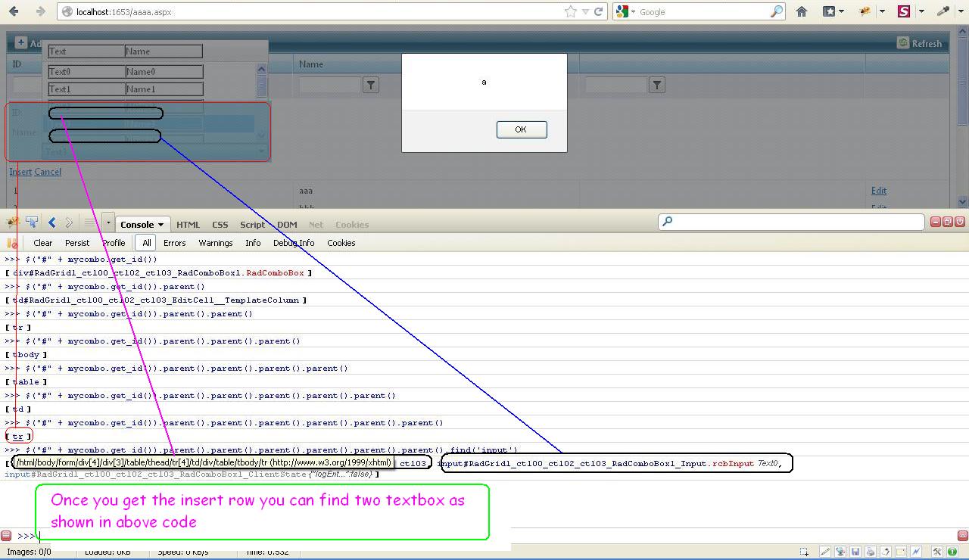Click OK in the alert dialog

coord(521,129)
